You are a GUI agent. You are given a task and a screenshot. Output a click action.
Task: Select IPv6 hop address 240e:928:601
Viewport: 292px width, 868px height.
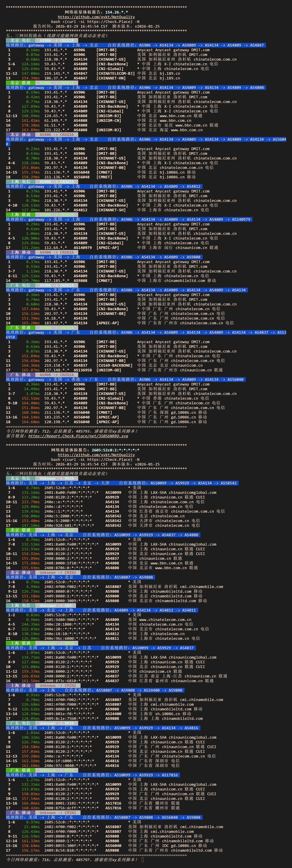[x=69, y=525]
